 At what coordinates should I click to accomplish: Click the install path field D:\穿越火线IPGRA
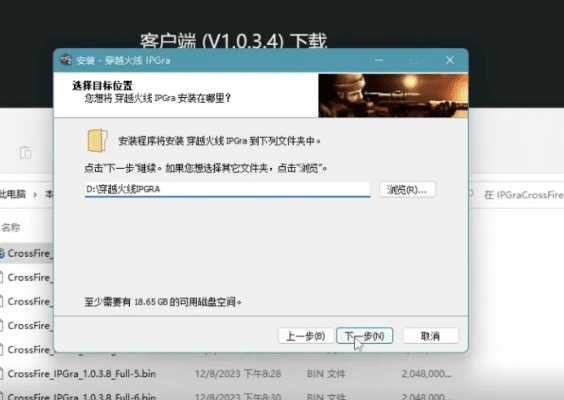(x=227, y=190)
